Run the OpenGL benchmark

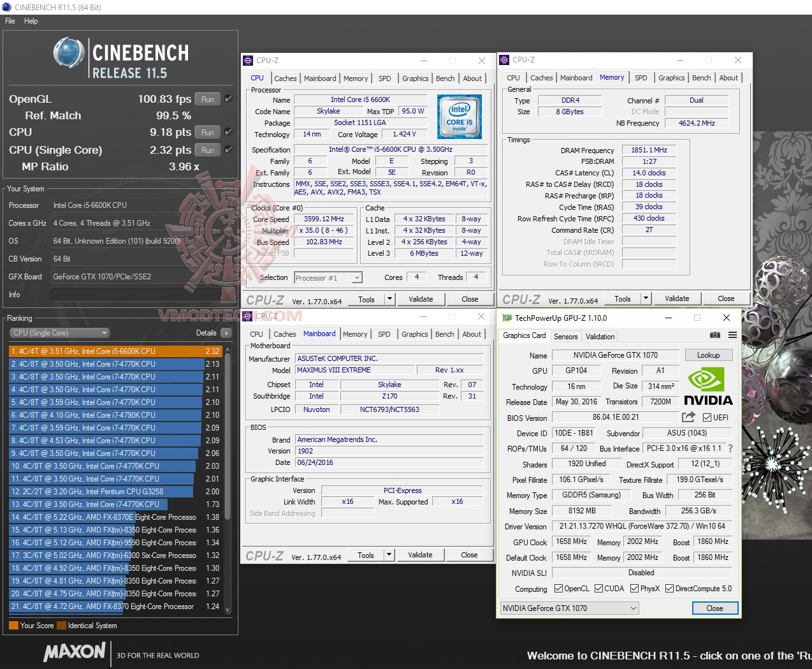[x=208, y=99]
